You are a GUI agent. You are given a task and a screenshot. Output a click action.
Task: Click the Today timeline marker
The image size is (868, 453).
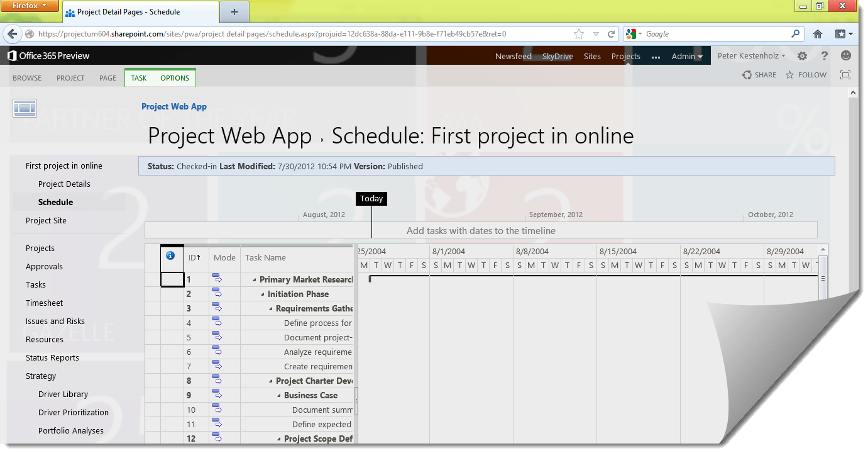tap(371, 199)
